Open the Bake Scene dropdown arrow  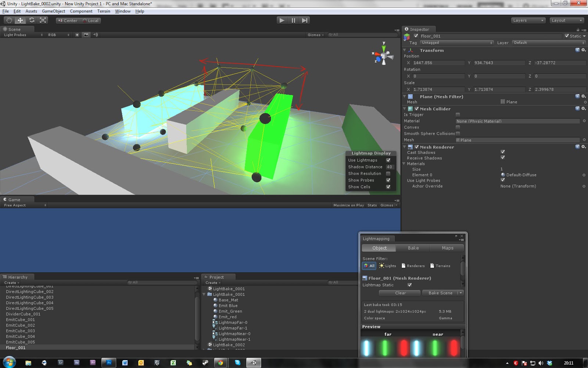[x=460, y=293]
